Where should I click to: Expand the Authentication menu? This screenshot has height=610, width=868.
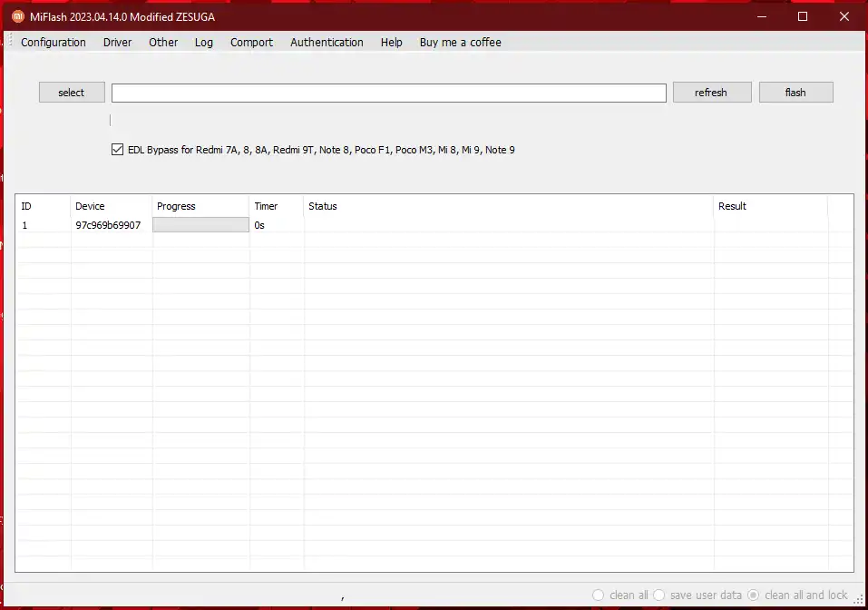tap(327, 43)
